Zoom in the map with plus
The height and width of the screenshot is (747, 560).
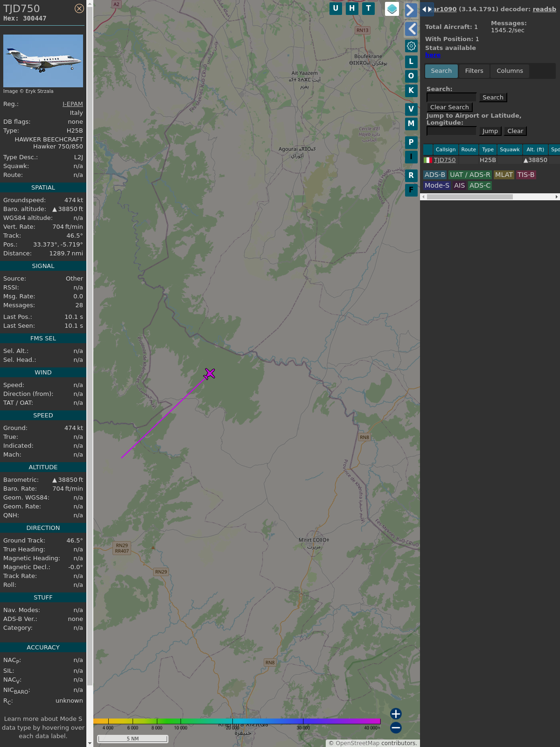point(396,714)
